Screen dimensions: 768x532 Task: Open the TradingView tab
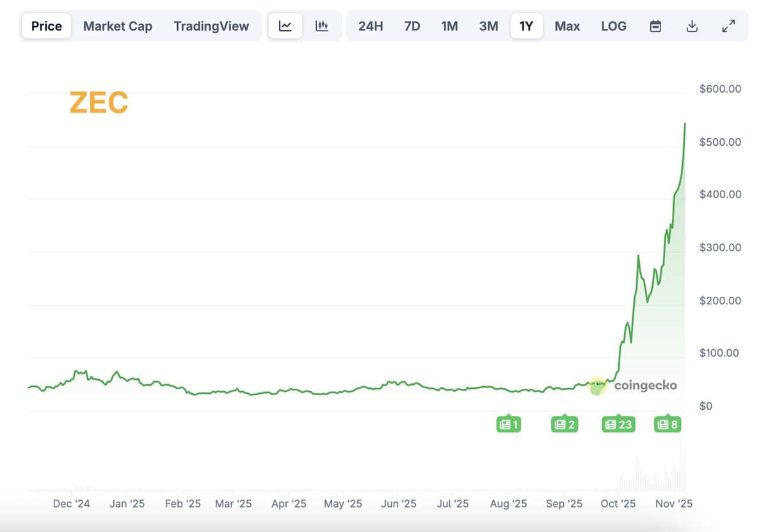(211, 26)
